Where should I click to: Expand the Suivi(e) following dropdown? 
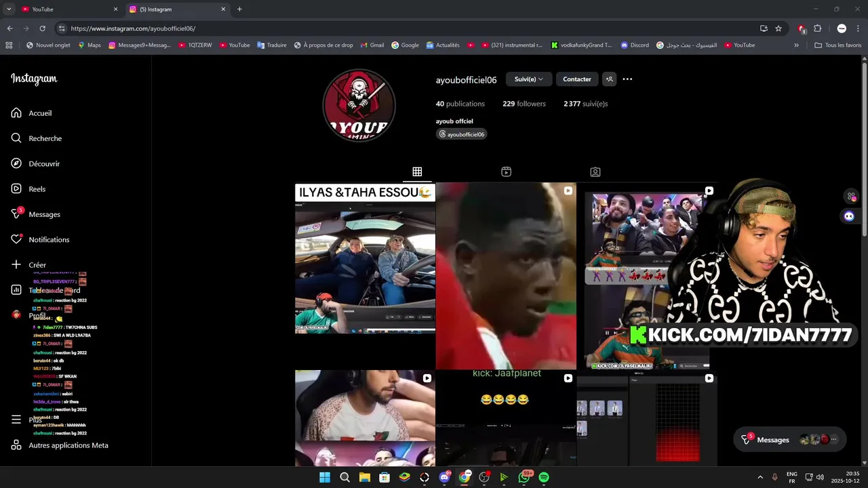[529, 79]
